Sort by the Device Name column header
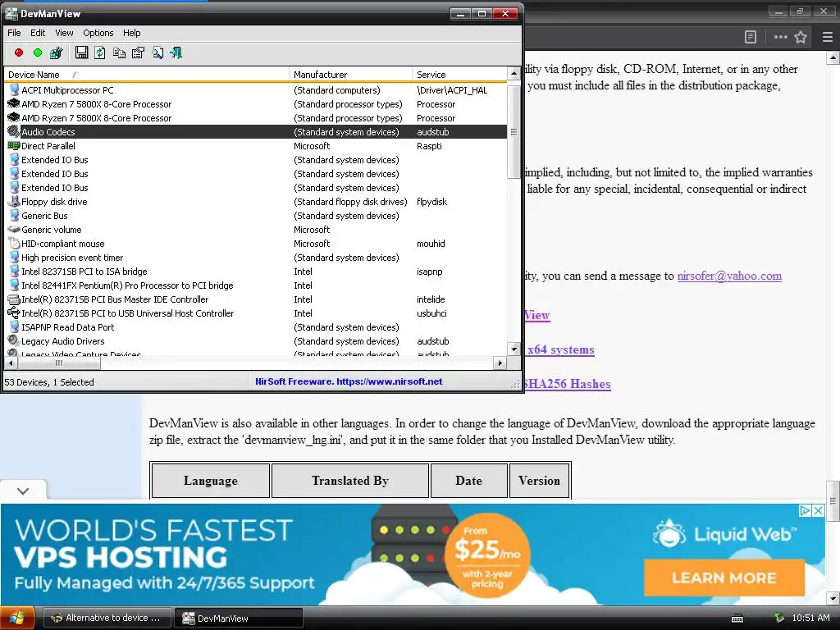 146,75
